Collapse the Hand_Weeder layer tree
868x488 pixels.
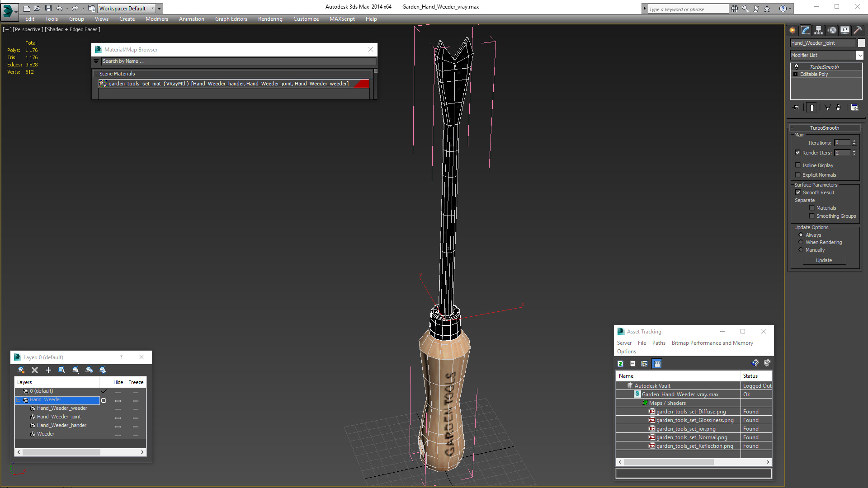pyautogui.click(x=19, y=400)
